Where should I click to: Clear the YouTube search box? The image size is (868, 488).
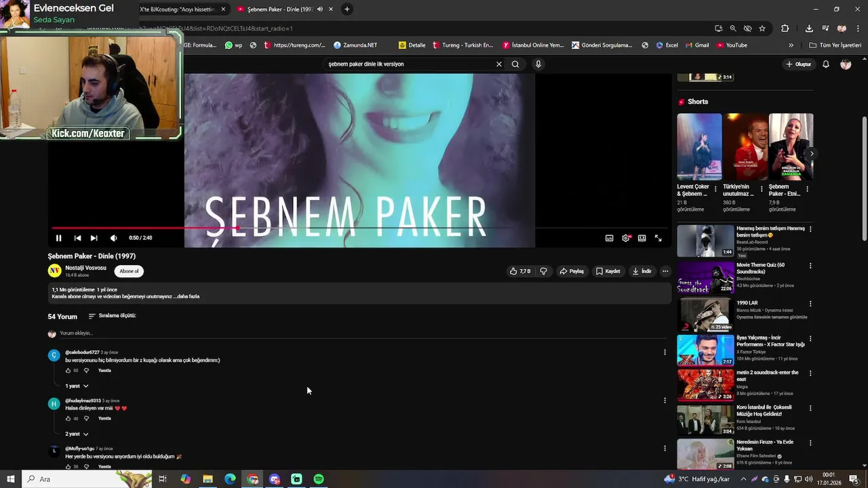499,64
